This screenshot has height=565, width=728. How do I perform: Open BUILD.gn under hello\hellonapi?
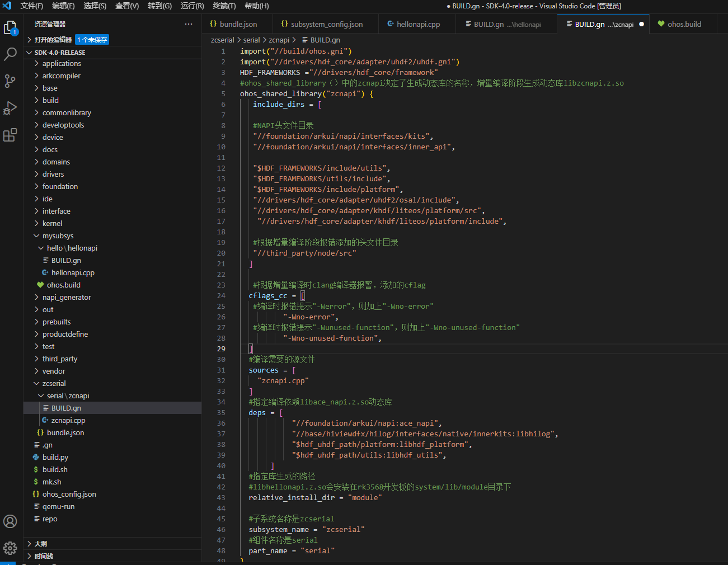[x=112, y=260]
